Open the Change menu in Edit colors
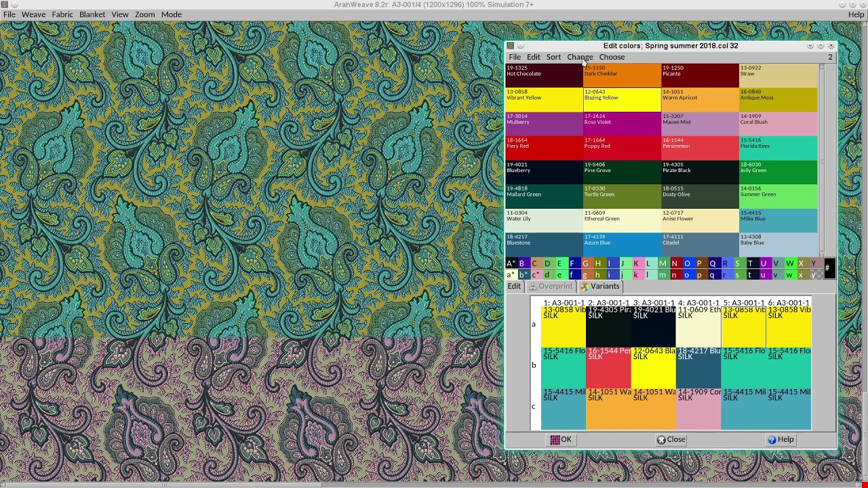 [x=580, y=57]
